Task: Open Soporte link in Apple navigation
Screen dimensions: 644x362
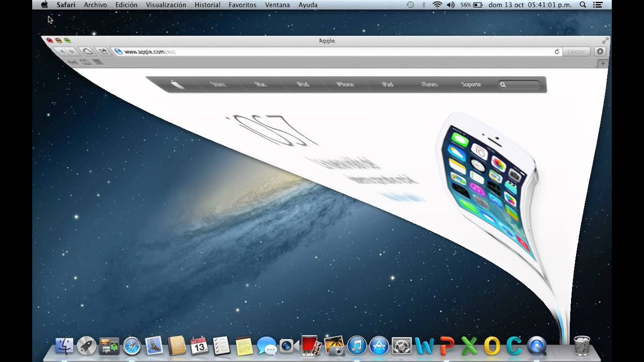Action: pyautogui.click(x=471, y=84)
